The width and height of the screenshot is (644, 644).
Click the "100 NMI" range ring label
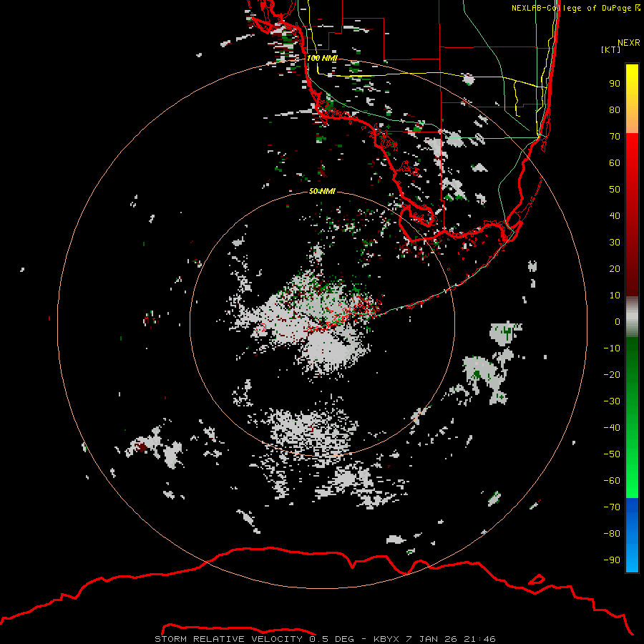click(x=322, y=58)
